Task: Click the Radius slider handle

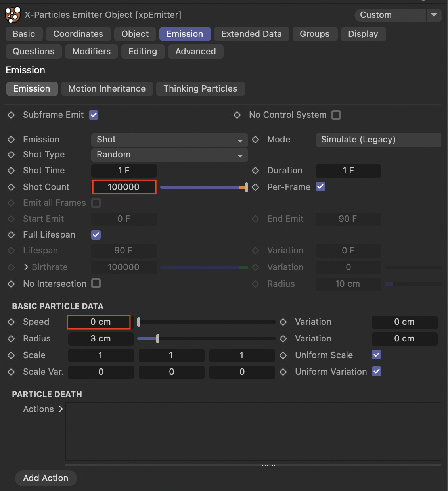Action: point(158,339)
